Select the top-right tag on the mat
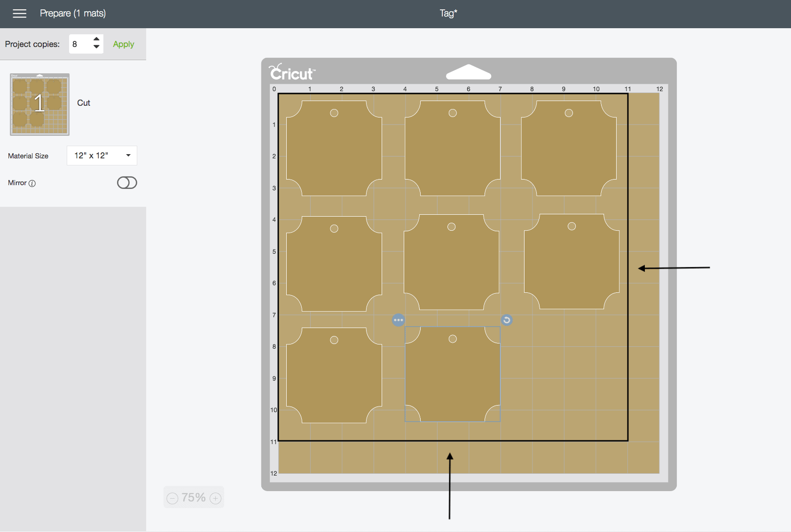 [569, 149]
